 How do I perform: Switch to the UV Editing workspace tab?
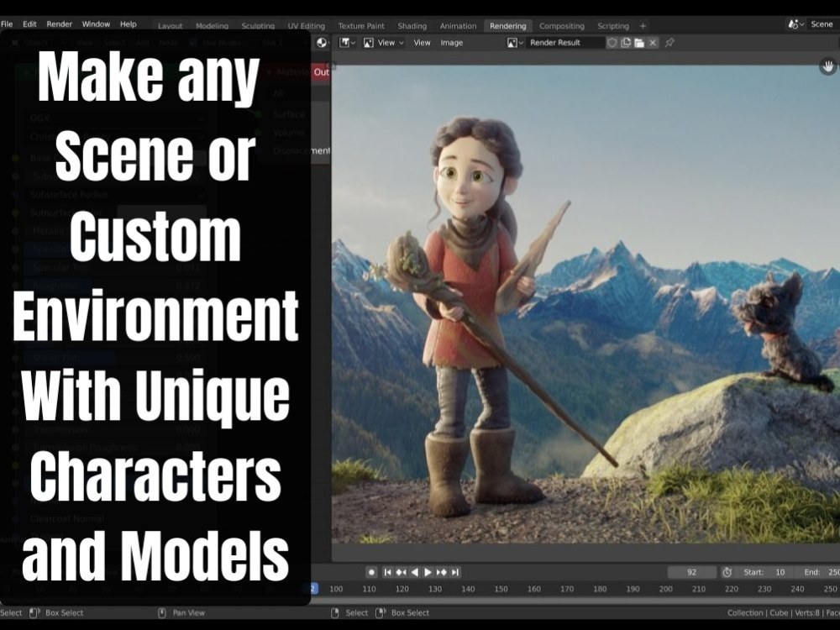(307, 26)
